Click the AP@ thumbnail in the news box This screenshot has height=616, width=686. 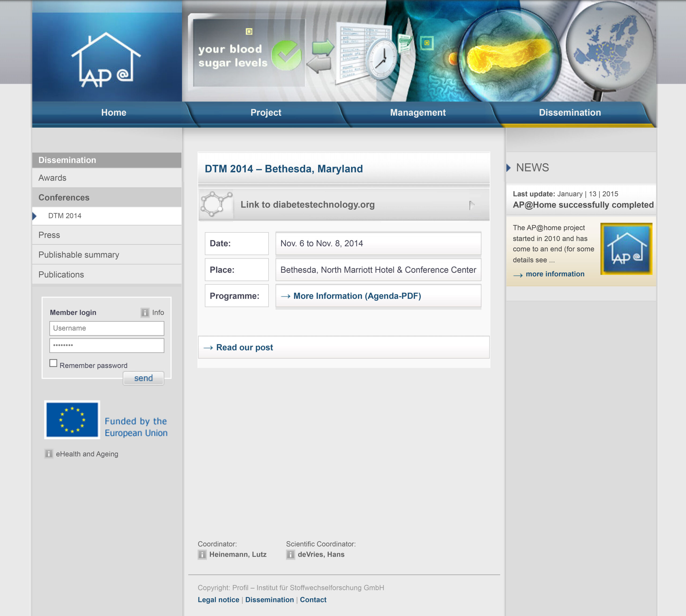[626, 249]
